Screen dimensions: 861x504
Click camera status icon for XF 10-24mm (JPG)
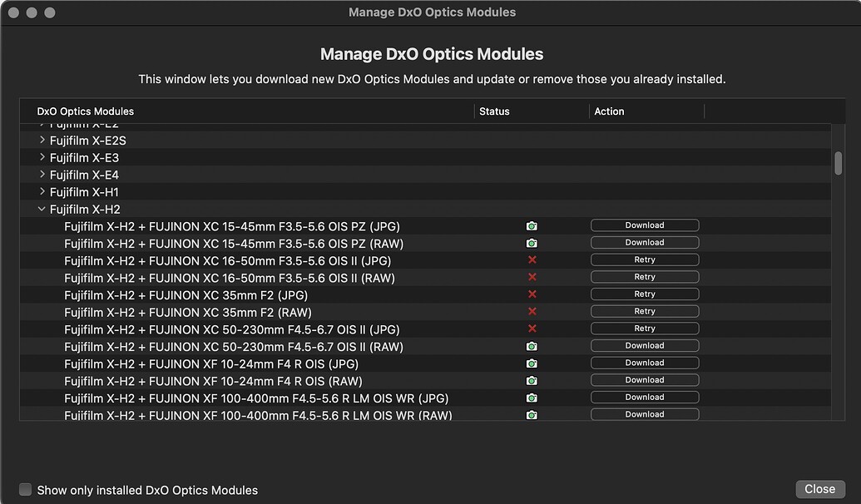(532, 363)
